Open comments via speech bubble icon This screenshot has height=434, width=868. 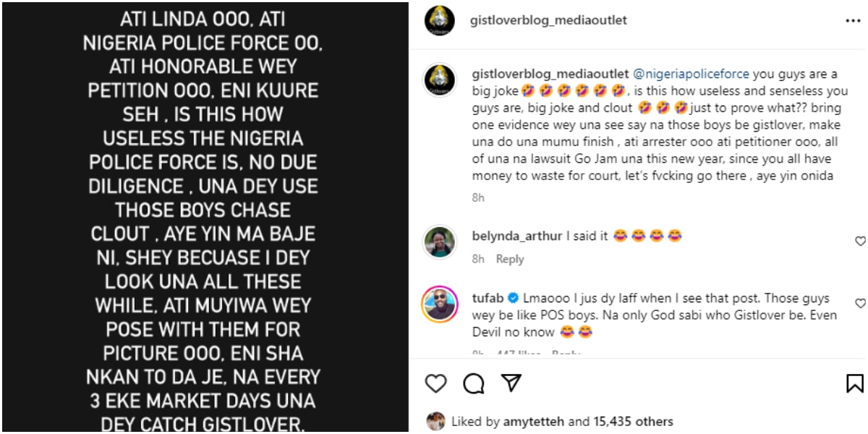point(474,383)
